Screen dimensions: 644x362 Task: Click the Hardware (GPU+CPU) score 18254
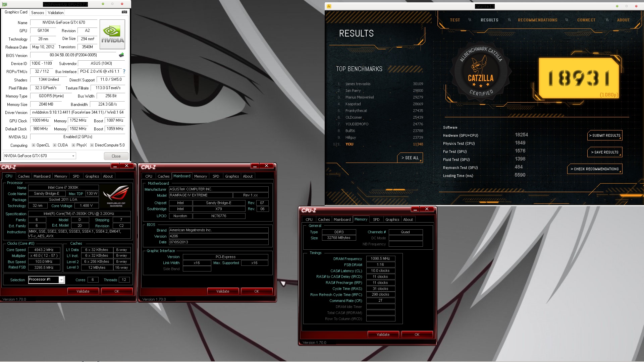[x=522, y=135]
